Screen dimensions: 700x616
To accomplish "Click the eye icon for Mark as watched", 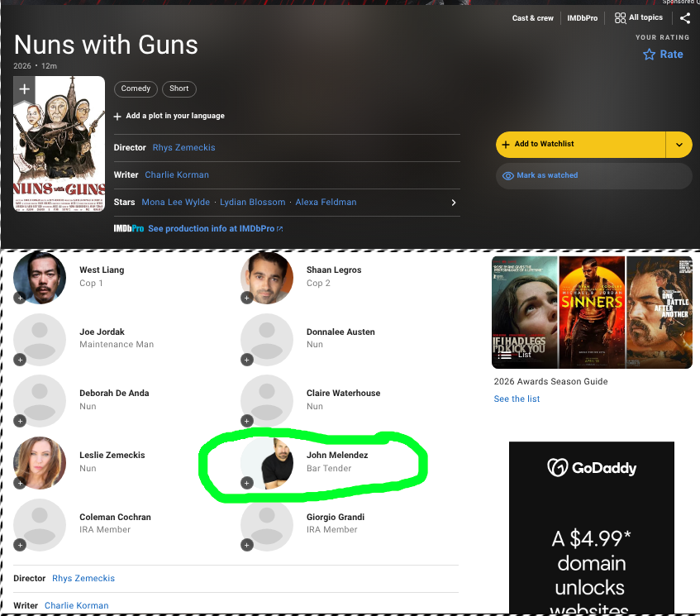I will point(508,175).
